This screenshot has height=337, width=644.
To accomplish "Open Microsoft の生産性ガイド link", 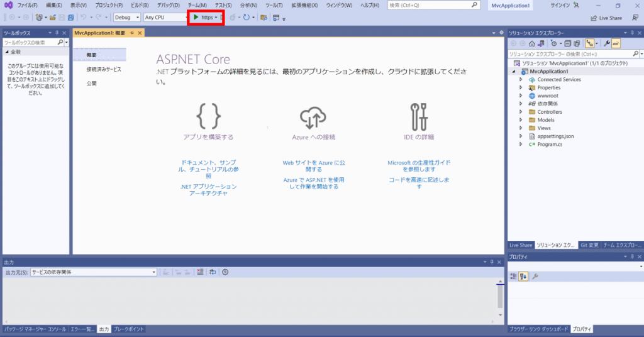I will (x=419, y=166).
